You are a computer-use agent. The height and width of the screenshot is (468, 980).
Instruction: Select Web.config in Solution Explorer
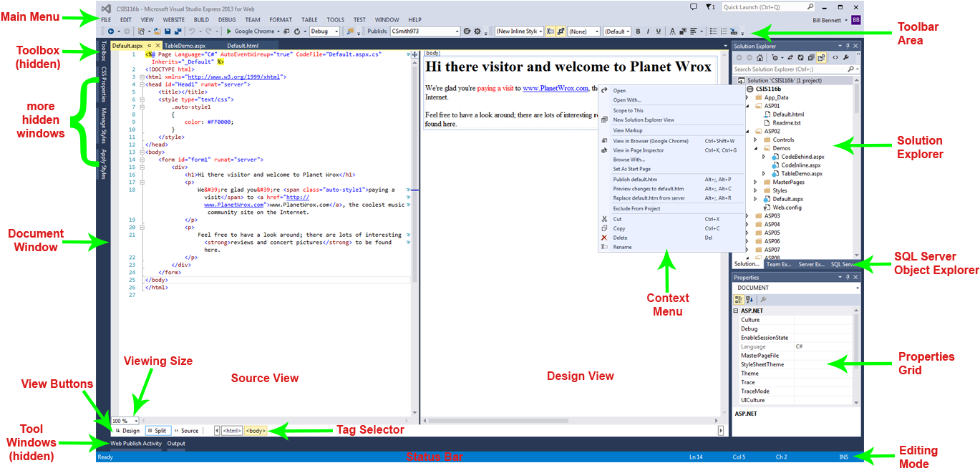(787, 208)
